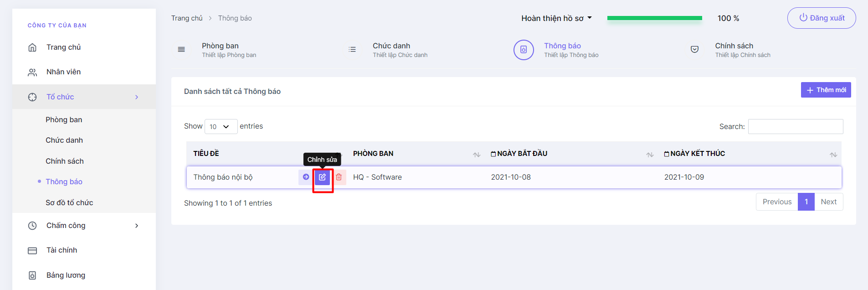Click the Bảng lương payroll icon
Screen dimensions: 868x290
[32, 275]
